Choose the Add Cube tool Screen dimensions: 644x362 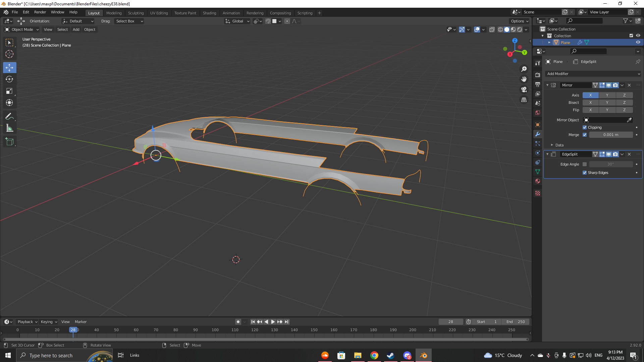[9, 142]
